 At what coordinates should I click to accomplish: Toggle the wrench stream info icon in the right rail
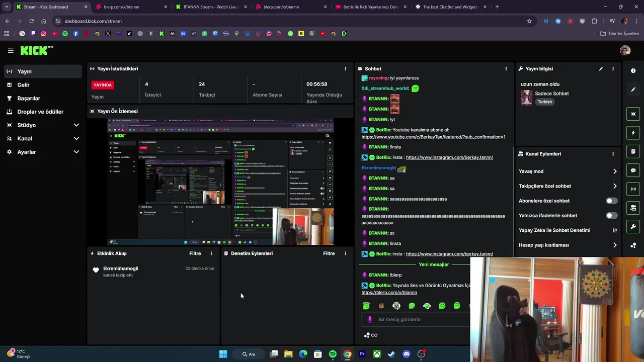coord(633,226)
